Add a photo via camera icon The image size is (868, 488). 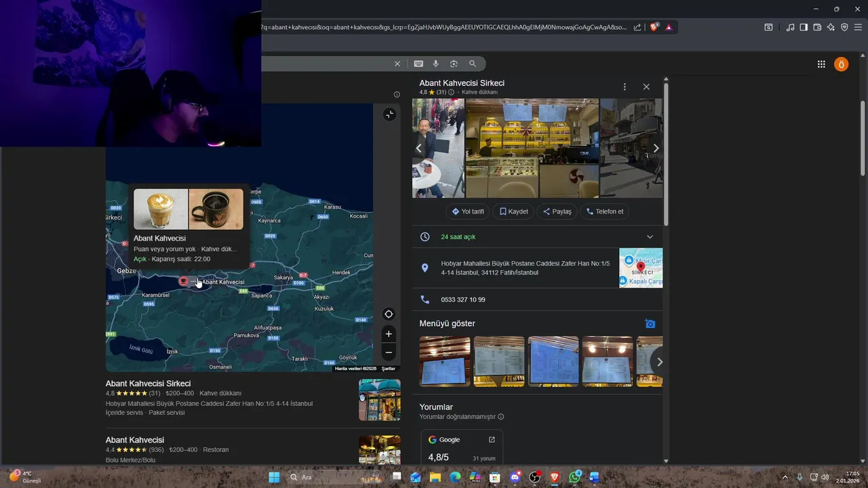coord(650,324)
